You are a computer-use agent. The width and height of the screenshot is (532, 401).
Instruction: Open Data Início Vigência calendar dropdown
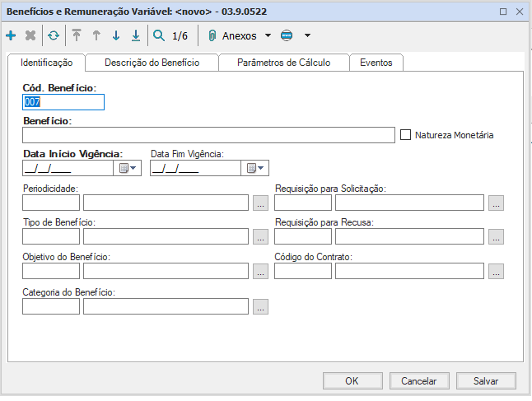point(129,168)
